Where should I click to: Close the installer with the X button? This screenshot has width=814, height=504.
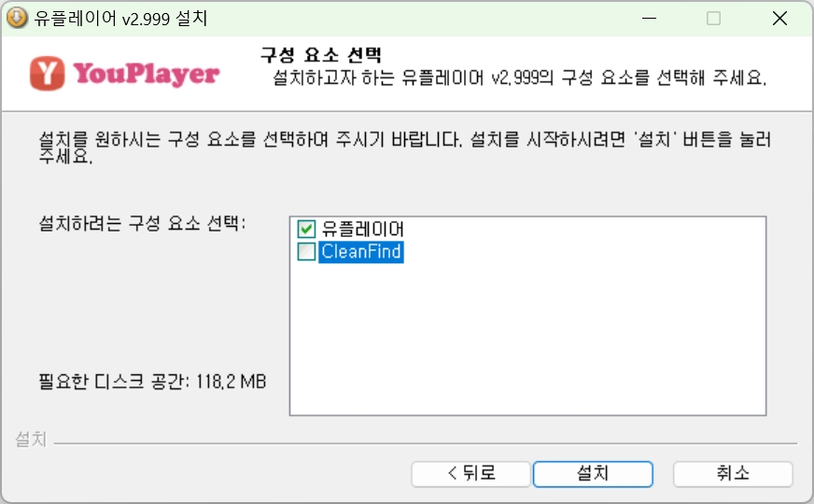pyautogui.click(x=779, y=18)
